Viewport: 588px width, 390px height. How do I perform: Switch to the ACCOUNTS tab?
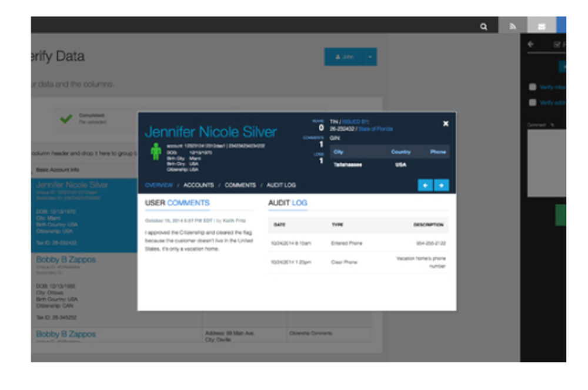199,184
